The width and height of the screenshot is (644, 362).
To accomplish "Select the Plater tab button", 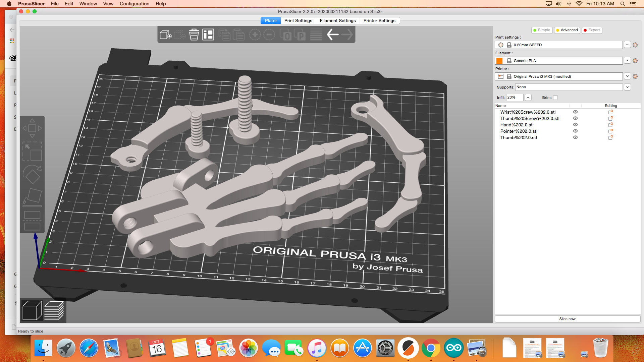I will (271, 21).
